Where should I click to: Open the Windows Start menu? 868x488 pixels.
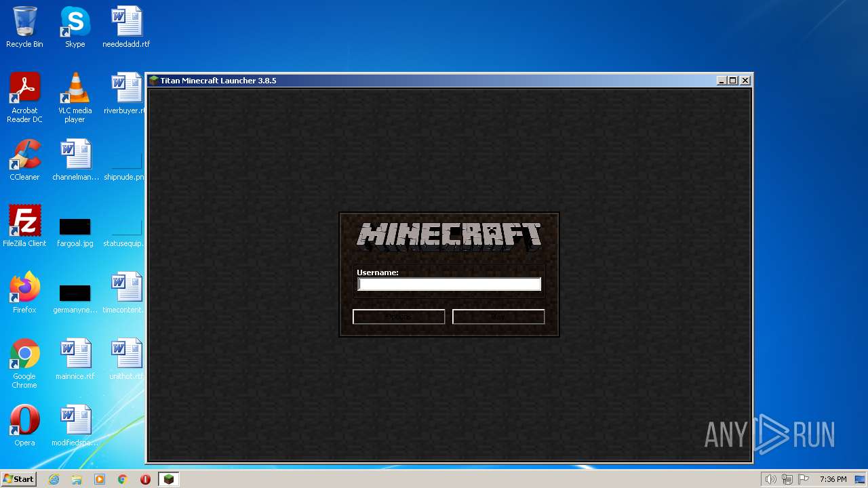coord(18,479)
